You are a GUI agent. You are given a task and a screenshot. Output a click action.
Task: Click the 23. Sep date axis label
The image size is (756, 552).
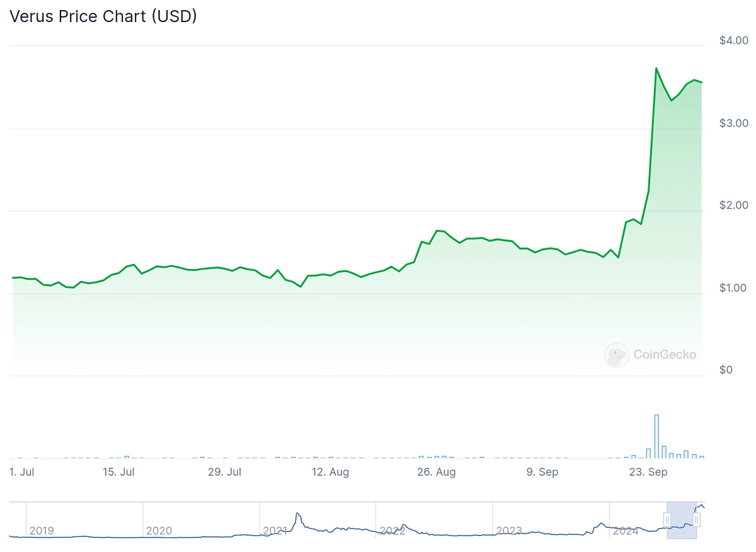(x=648, y=472)
